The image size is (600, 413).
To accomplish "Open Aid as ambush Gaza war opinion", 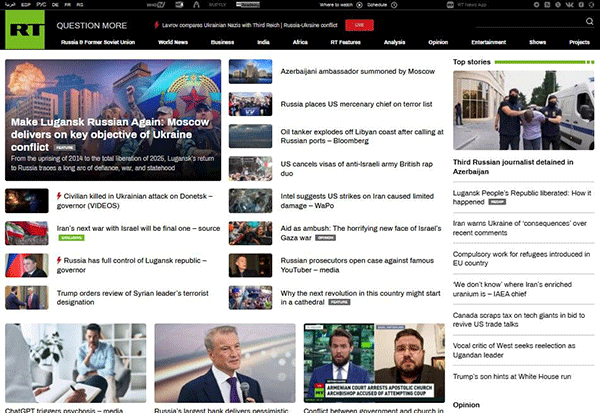I will pyautogui.click(x=361, y=233).
